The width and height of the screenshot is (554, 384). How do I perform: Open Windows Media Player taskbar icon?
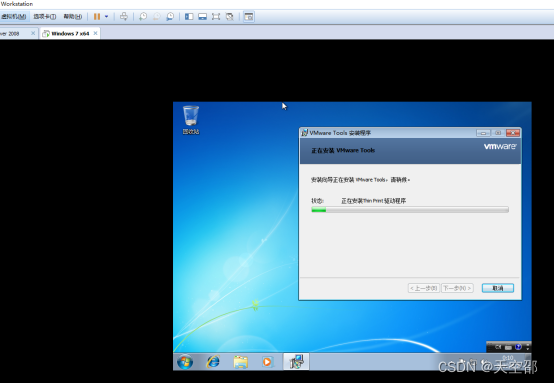tap(267, 362)
